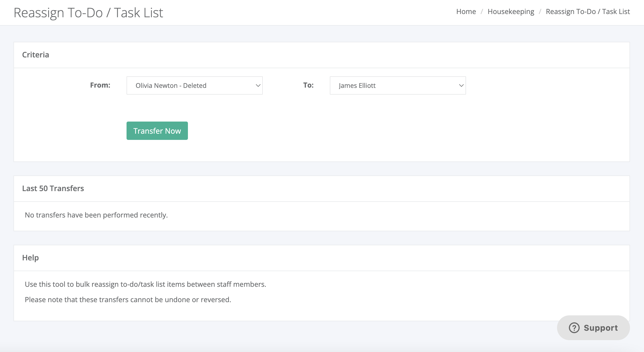Open the From staff member dropdown
This screenshot has width=644, height=352.
click(194, 85)
